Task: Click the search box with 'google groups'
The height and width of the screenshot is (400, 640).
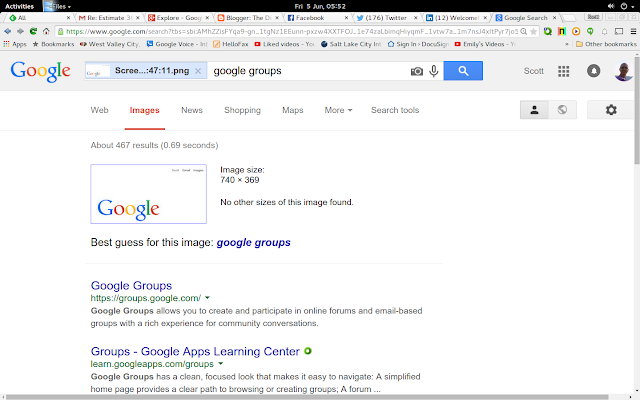Action: click(308, 71)
